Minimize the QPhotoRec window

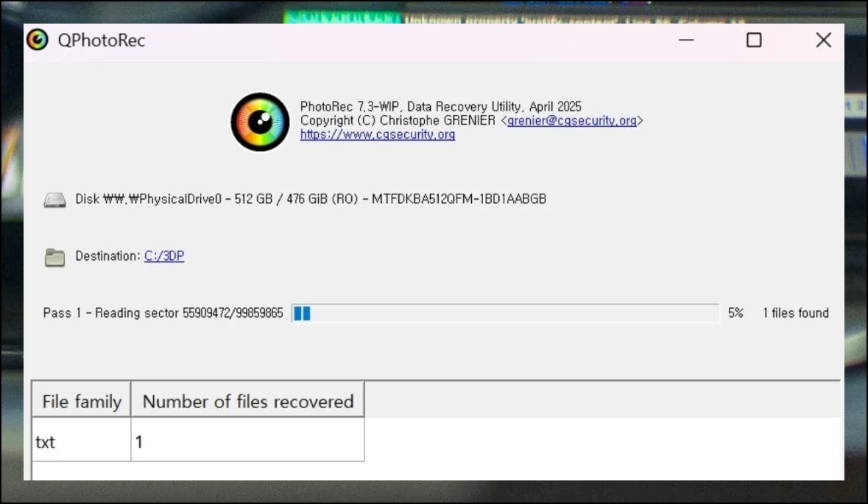(686, 40)
